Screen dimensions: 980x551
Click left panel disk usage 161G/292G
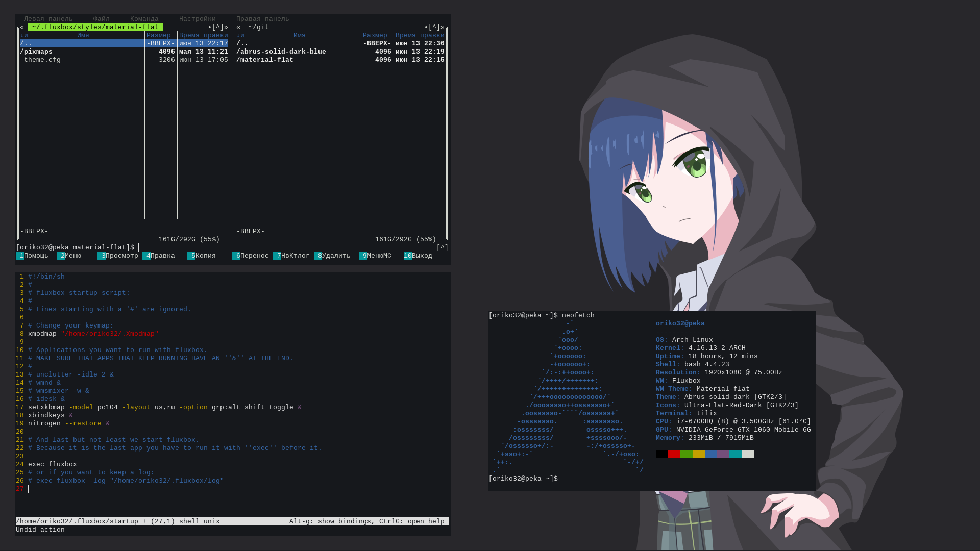189,239
